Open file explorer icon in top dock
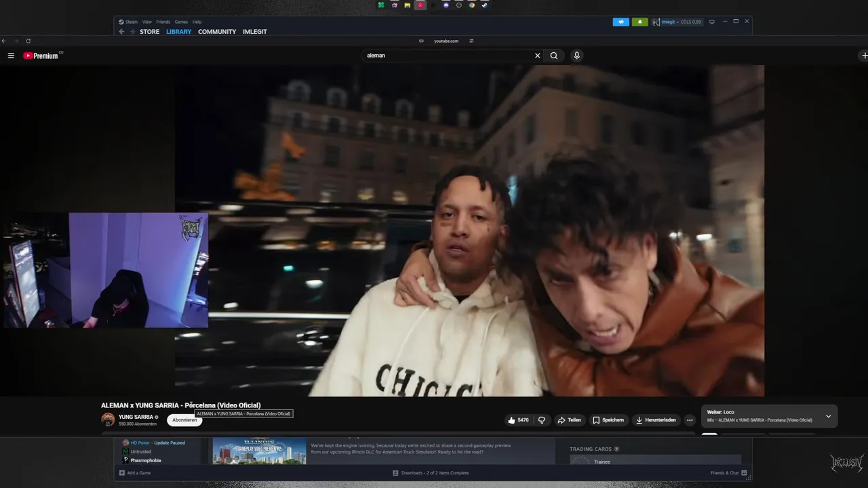868x488 pixels. click(x=408, y=5)
